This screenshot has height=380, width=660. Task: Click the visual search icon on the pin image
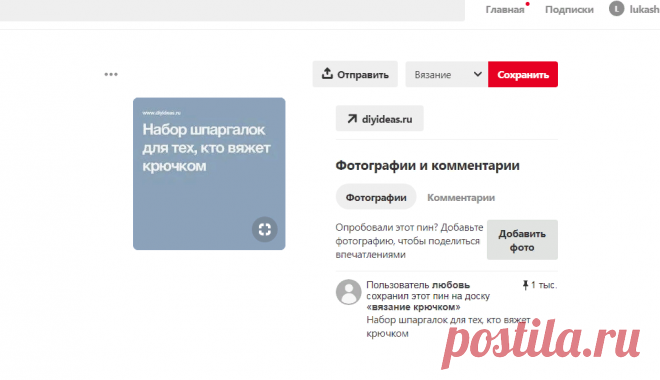pyautogui.click(x=265, y=229)
